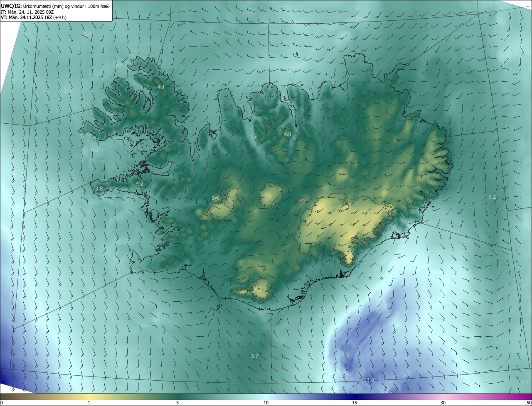This screenshot has width=532, height=406.
Task: Click the 4.0 value label on the map
Action: click(287, 134)
